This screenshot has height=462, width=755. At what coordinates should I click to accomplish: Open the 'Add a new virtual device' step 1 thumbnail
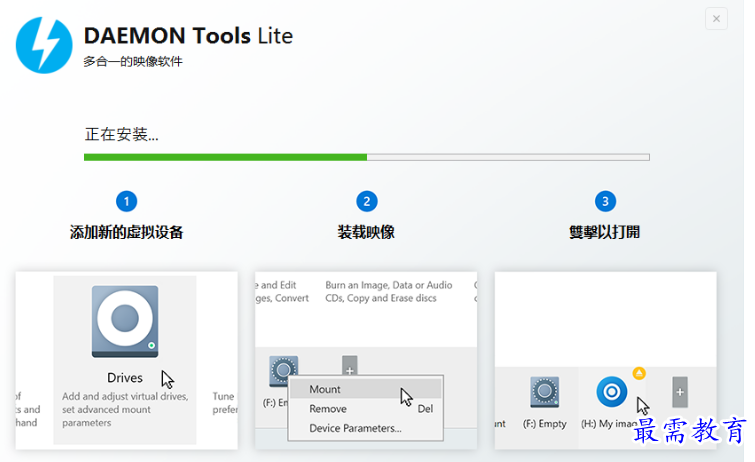[126, 360]
